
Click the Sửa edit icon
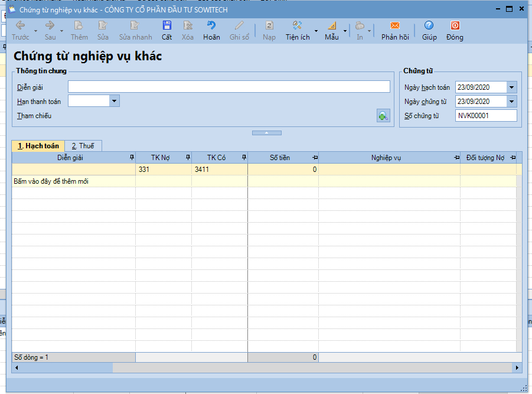(103, 25)
